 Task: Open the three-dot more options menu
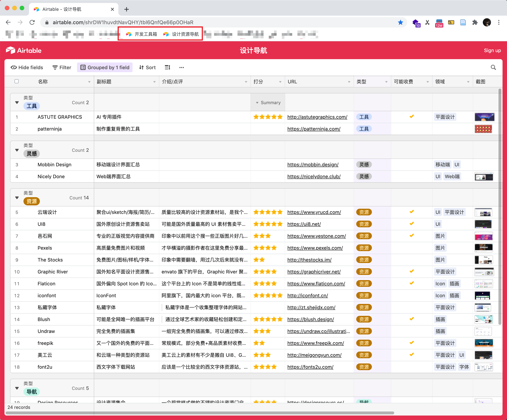(181, 68)
